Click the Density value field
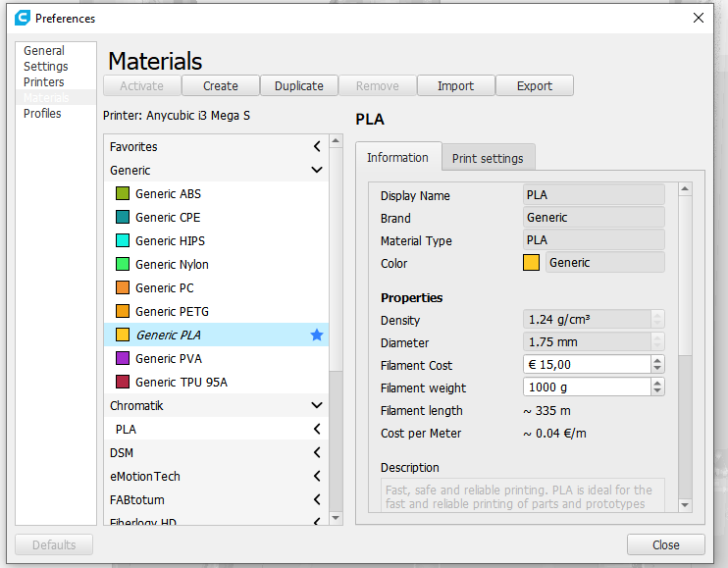 (587, 319)
